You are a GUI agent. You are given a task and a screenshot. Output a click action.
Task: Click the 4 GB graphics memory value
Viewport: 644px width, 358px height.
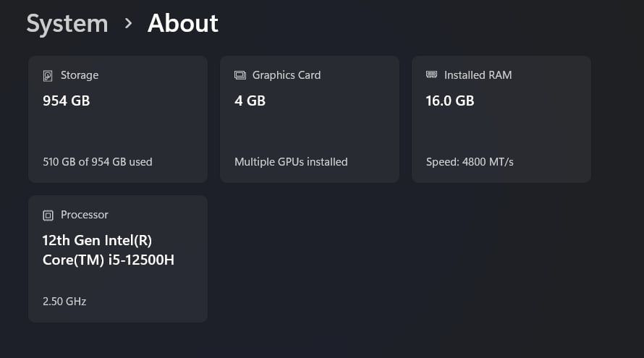coord(250,101)
